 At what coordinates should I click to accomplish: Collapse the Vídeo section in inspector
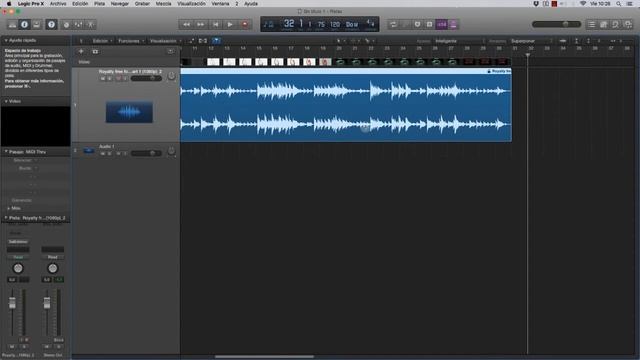[x=6, y=101]
